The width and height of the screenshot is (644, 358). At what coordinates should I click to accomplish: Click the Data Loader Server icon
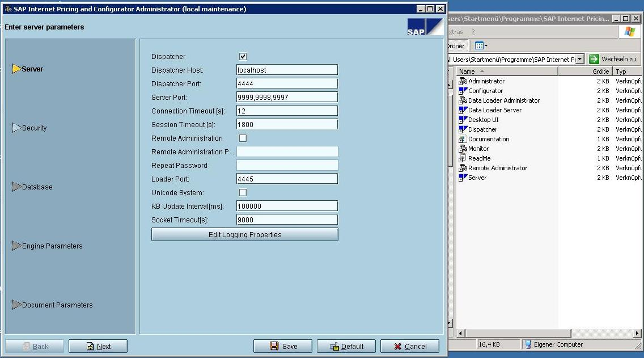[463, 110]
